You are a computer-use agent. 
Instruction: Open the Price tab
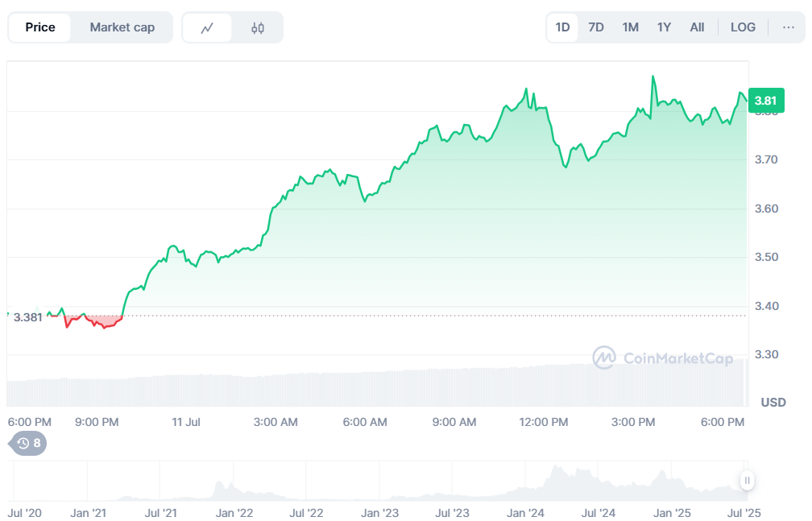(40, 27)
